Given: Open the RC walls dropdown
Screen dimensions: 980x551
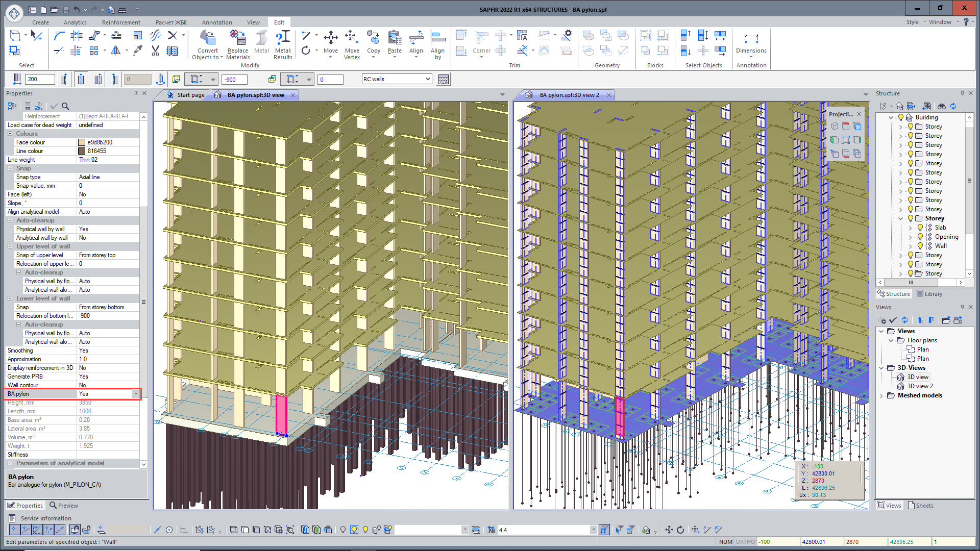Looking at the screenshot, I should (x=428, y=79).
